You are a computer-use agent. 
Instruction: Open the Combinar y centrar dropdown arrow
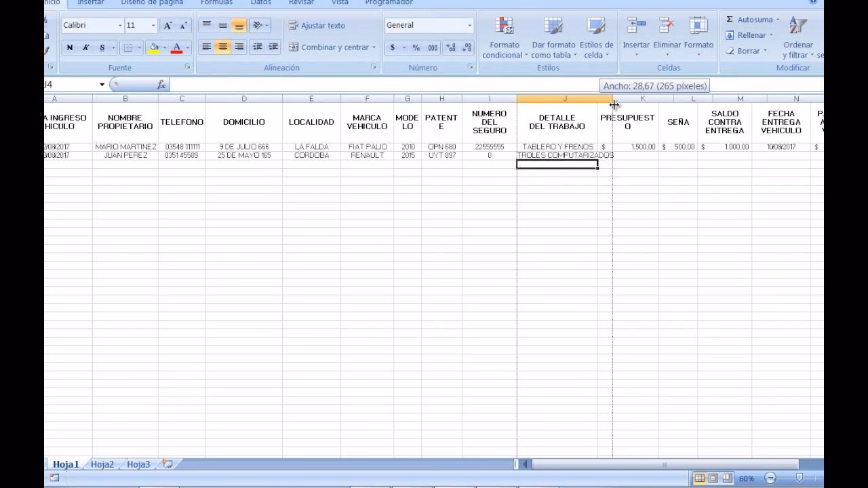tap(374, 47)
